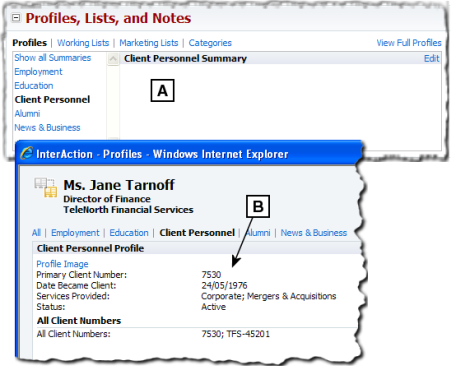Open the Education summary in sidebar
The width and height of the screenshot is (456, 370).
(x=34, y=86)
